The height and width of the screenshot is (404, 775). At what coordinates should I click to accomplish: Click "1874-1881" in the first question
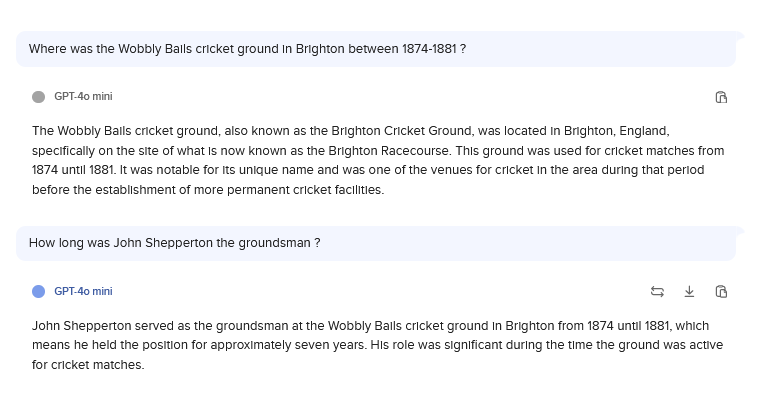(x=429, y=49)
